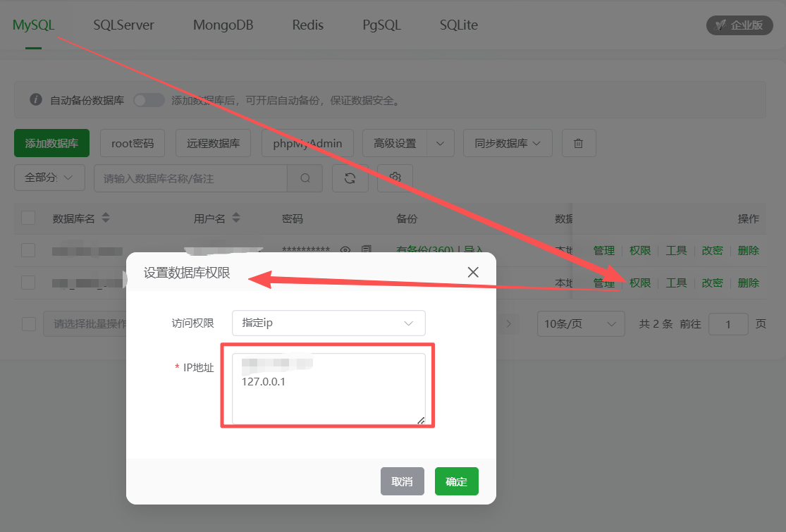The width and height of the screenshot is (786, 532).
Task: Open the SQLite tab
Action: (459, 25)
